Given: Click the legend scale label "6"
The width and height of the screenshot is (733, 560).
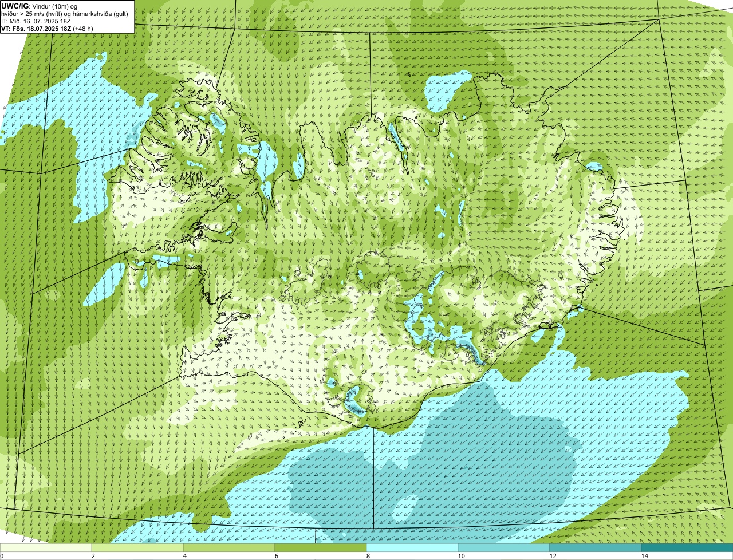Looking at the screenshot, I should tap(277, 556).
